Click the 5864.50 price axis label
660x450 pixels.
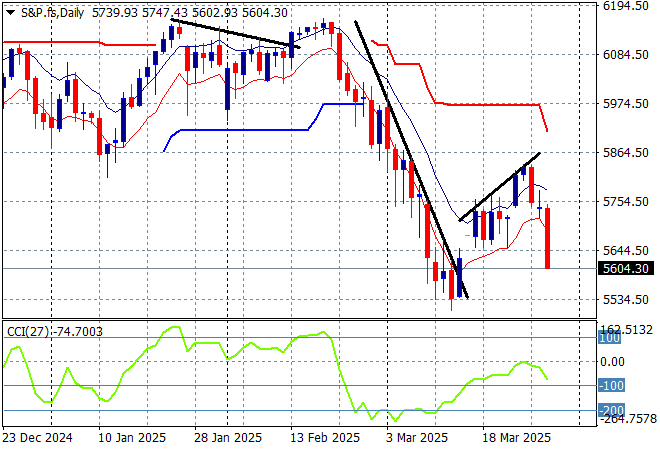tap(625, 152)
